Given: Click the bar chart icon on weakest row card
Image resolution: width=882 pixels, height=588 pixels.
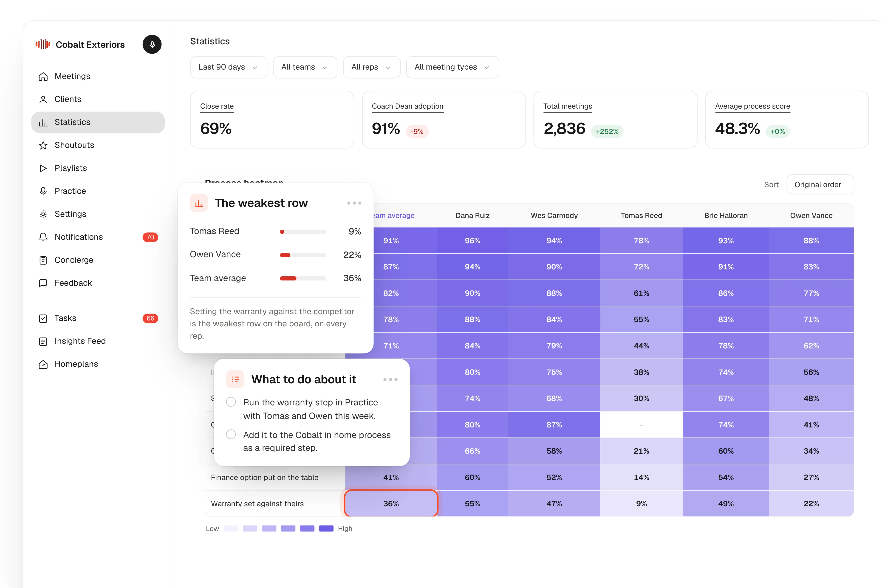Looking at the screenshot, I should coord(199,203).
